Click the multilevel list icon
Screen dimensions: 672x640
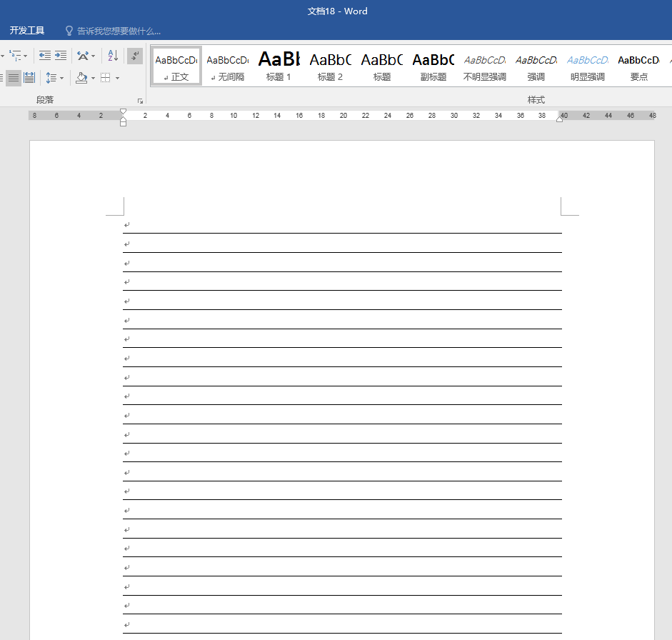[14, 55]
